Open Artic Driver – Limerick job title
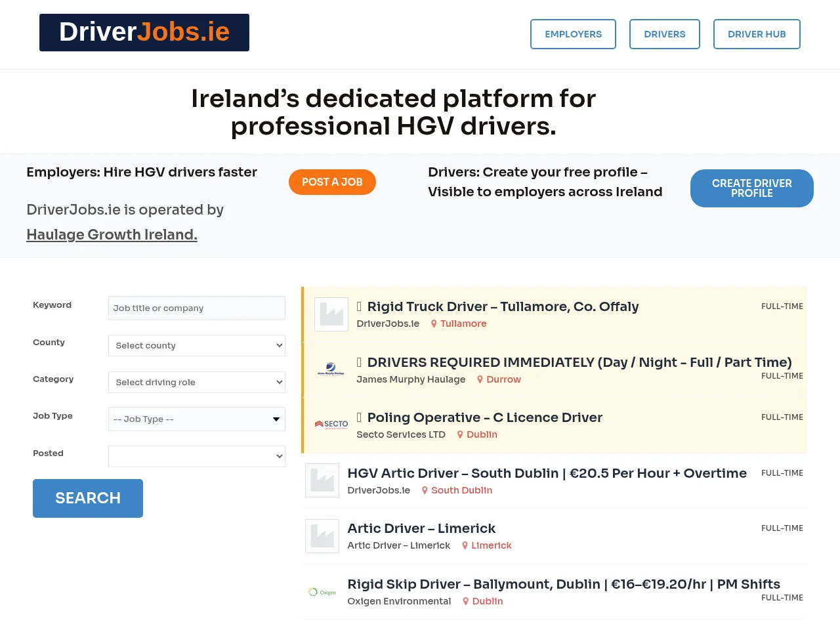 pos(421,528)
